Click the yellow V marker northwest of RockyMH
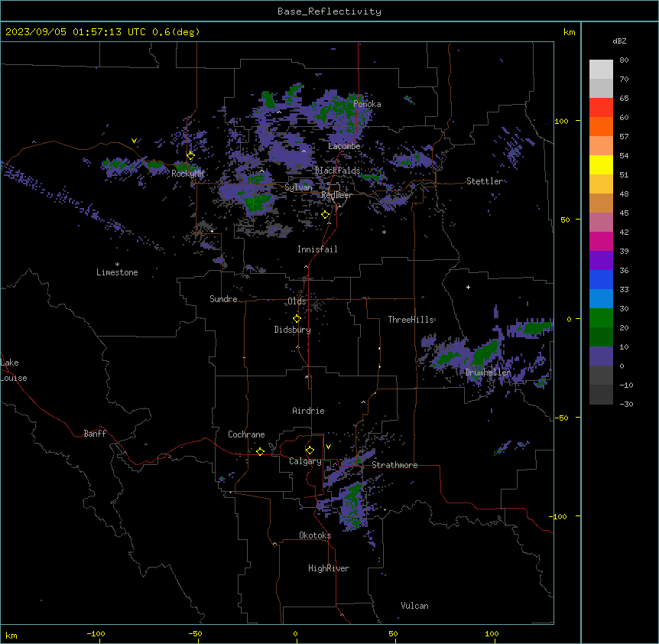659x644 pixels. pyautogui.click(x=134, y=141)
